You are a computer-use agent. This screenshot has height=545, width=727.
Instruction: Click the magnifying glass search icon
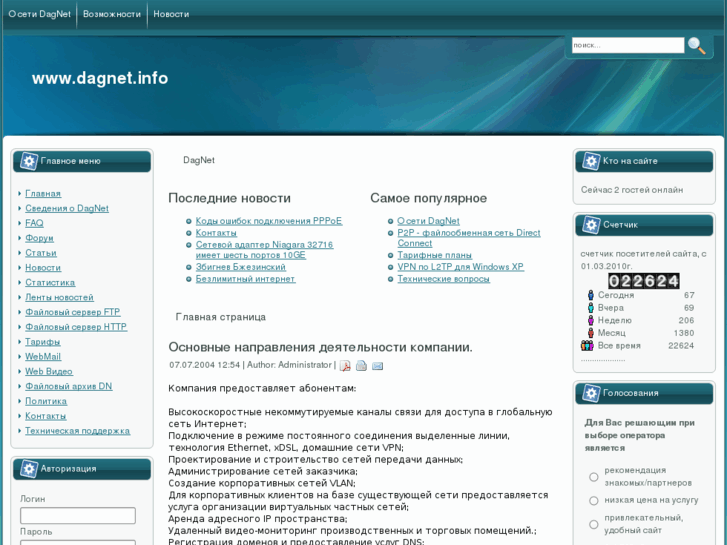coord(696,45)
